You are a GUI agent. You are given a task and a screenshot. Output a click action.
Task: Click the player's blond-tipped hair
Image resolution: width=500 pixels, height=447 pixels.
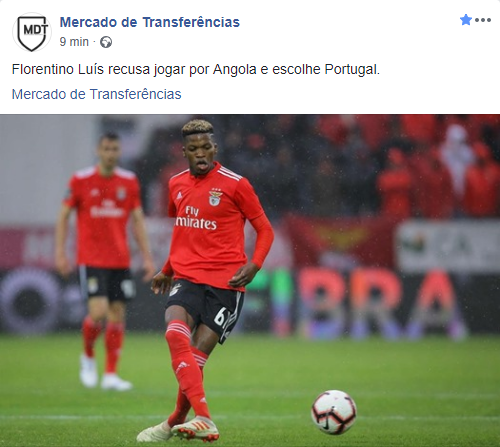pos(198,127)
